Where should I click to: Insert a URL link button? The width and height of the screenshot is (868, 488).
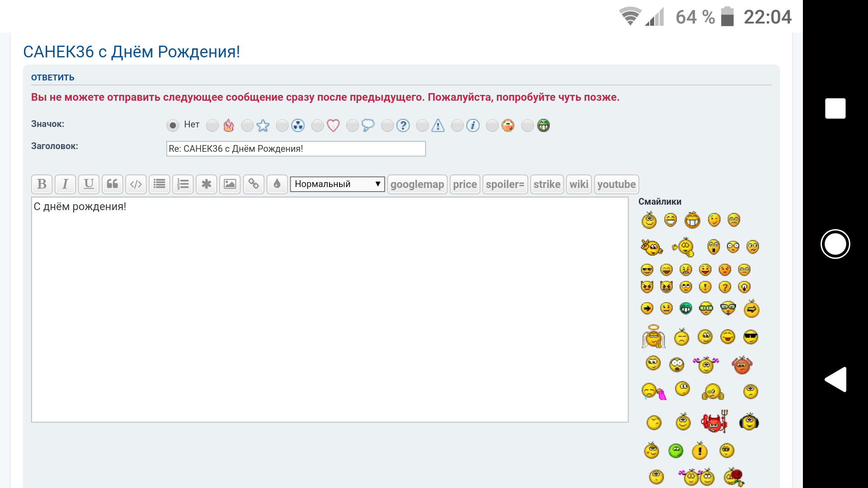coord(253,184)
